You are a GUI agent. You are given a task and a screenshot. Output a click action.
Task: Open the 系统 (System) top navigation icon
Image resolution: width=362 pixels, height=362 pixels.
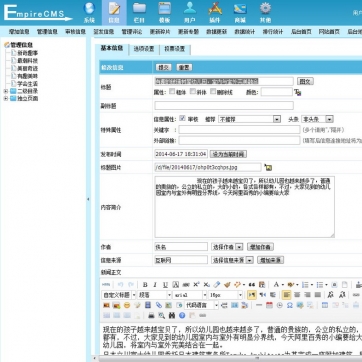click(x=89, y=12)
